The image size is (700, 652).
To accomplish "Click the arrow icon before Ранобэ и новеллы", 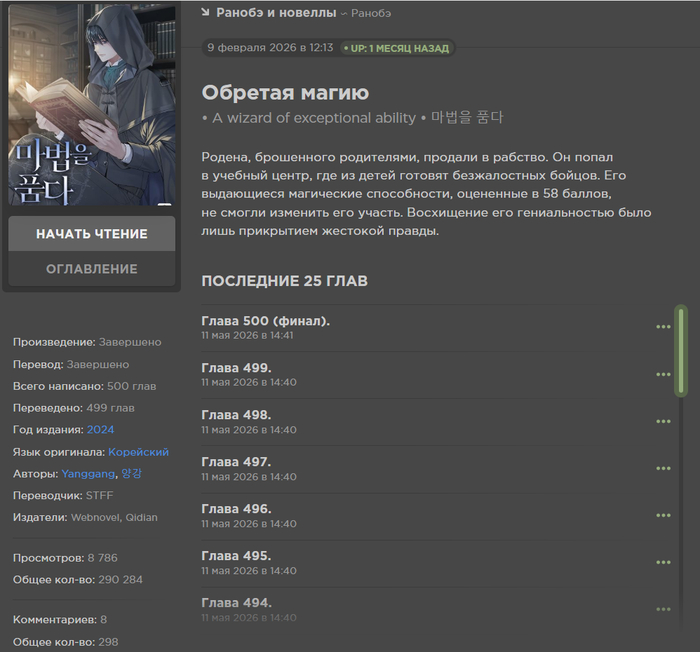I will coord(205,13).
